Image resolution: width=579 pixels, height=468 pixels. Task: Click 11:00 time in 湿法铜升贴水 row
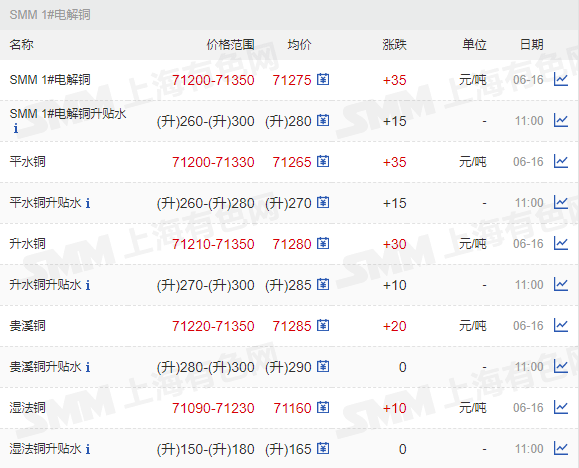pyautogui.click(x=529, y=449)
